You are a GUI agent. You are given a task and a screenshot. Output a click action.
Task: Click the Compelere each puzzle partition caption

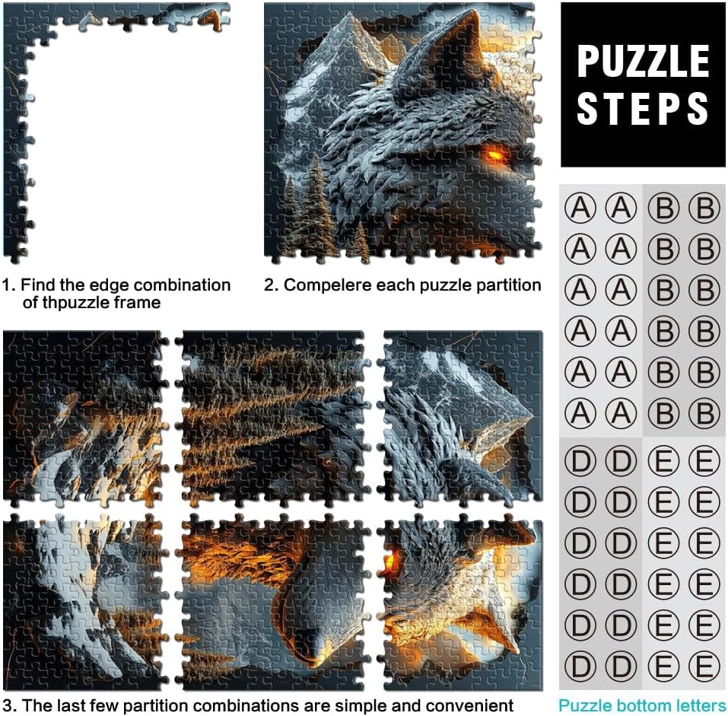[402, 285]
